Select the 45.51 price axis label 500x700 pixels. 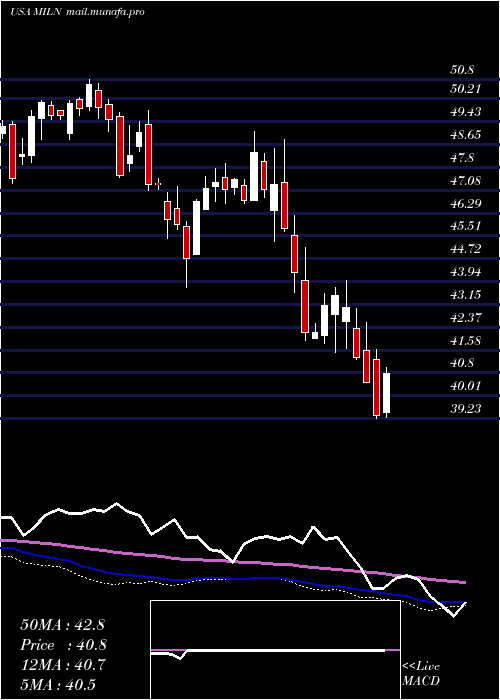point(466,226)
